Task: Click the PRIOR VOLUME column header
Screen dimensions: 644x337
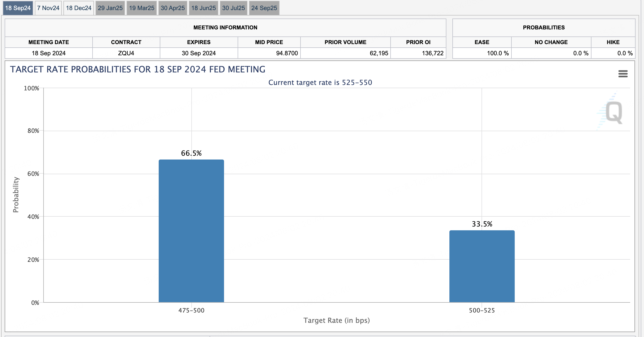Action: tap(345, 42)
